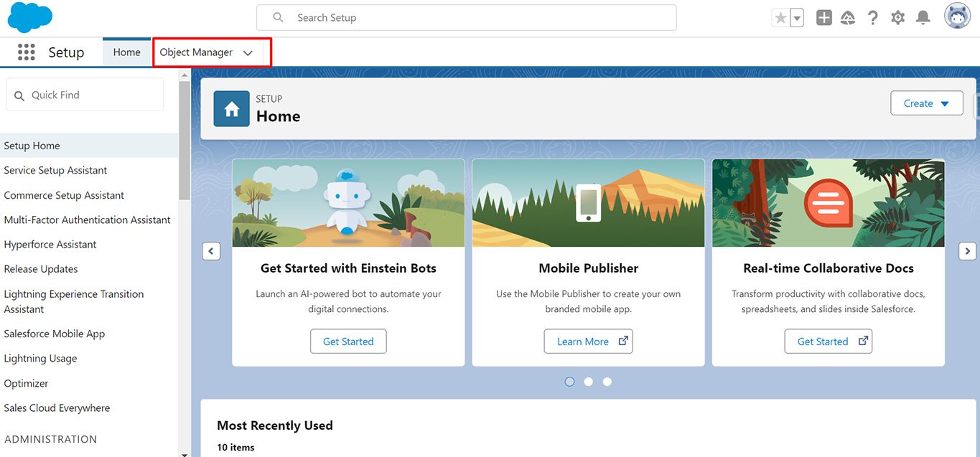Open Commerce Setup Assistant
This screenshot has width=980, height=457.
[x=64, y=195]
